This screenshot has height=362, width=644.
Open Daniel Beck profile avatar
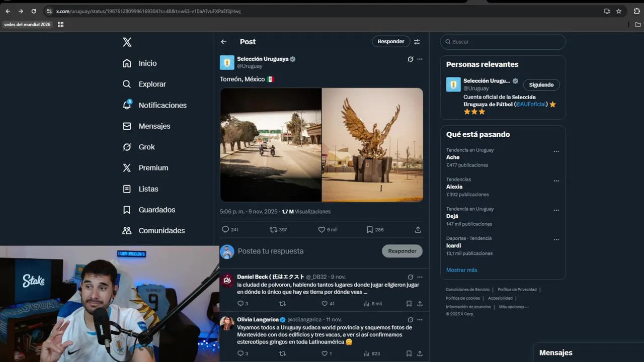(227, 280)
